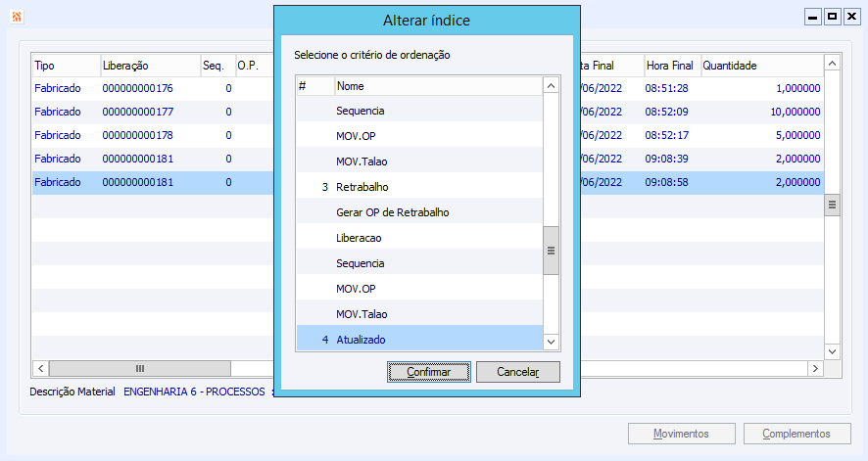The image size is (868, 461).
Task: Pick the Liberacao sorting entry
Action: coord(419,238)
